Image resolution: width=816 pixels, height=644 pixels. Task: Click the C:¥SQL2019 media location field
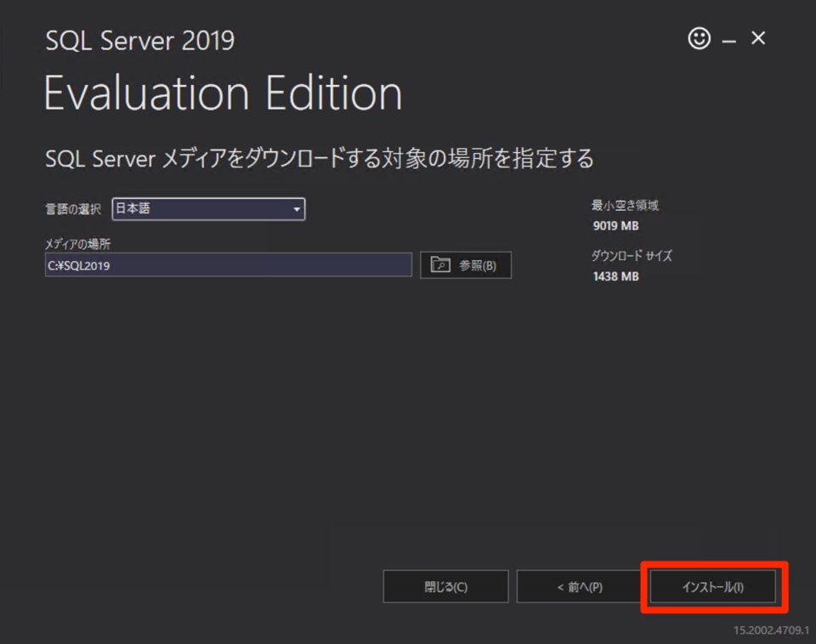[x=229, y=265]
